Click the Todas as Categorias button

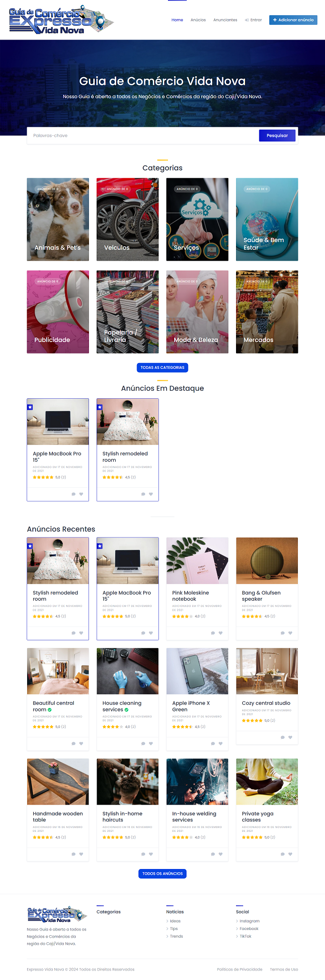[162, 367]
